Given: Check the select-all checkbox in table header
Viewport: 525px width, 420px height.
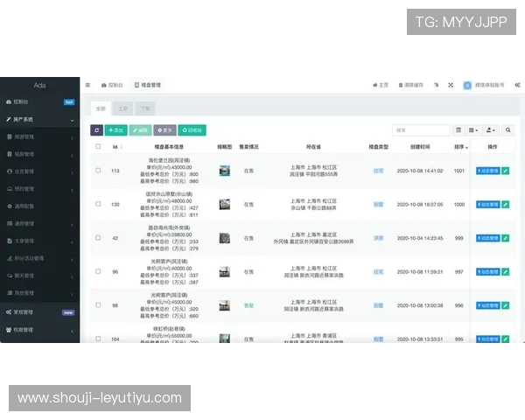Looking at the screenshot, I should [x=98, y=146].
